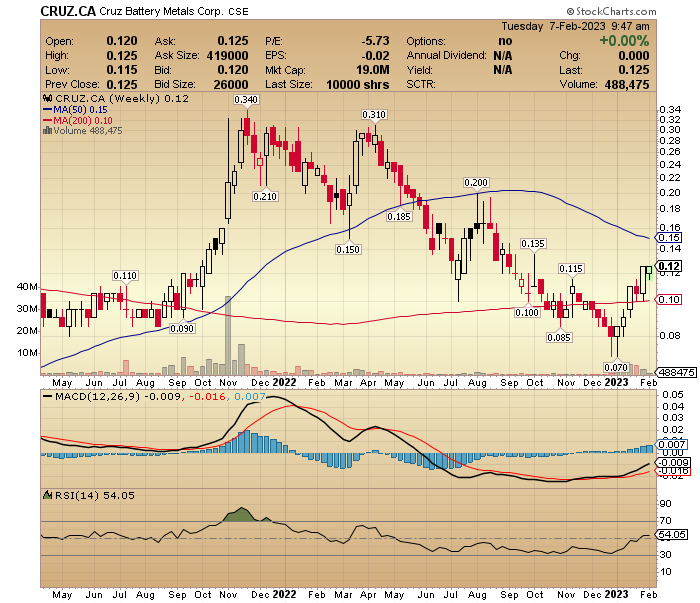The width and height of the screenshot is (700, 603).
Task: Click the red 0.10 MA axis tag
Action: click(668, 299)
